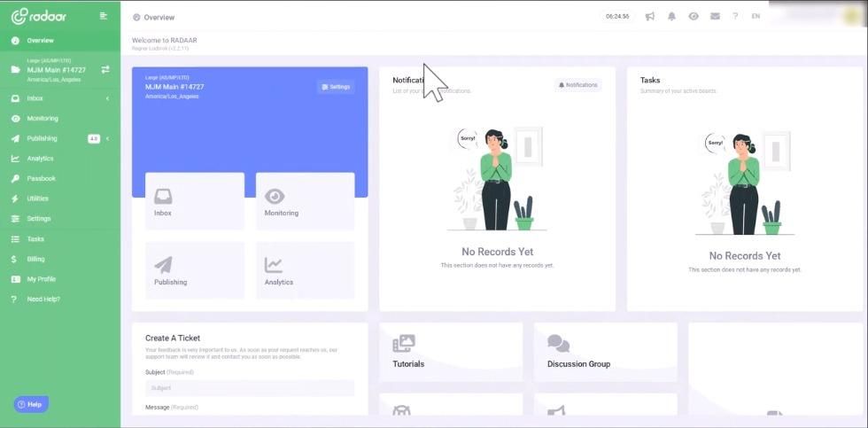Click the ticket Subject input field

[x=249, y=388]
